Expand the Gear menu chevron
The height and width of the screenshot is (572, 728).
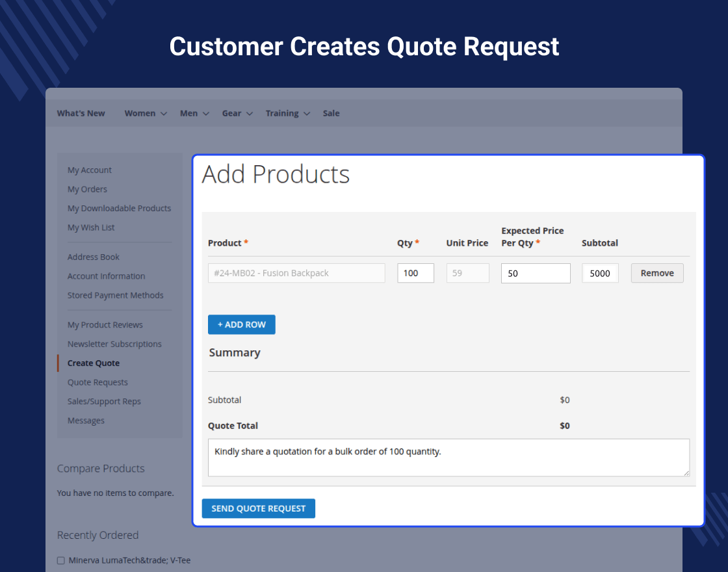point(250,114)
